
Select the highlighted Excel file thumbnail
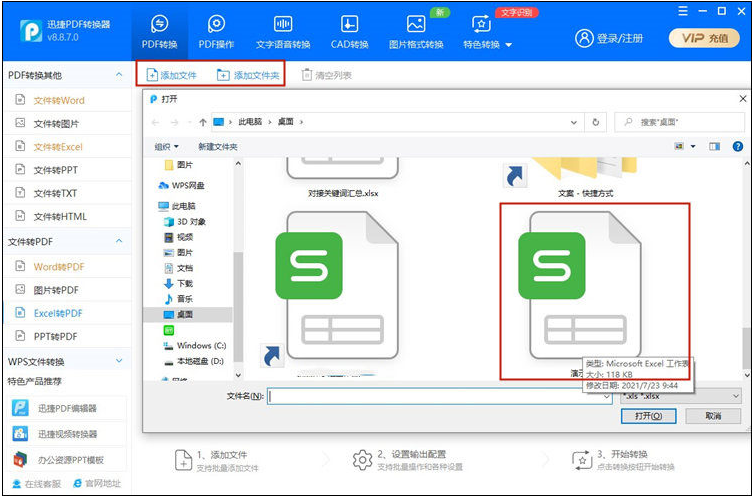pyautogui.click(x=594, y=290)
